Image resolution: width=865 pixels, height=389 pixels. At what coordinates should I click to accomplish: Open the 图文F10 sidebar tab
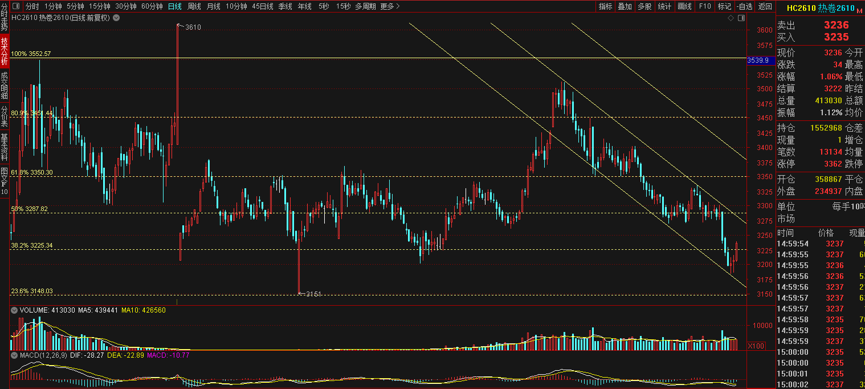click(4, 181)
